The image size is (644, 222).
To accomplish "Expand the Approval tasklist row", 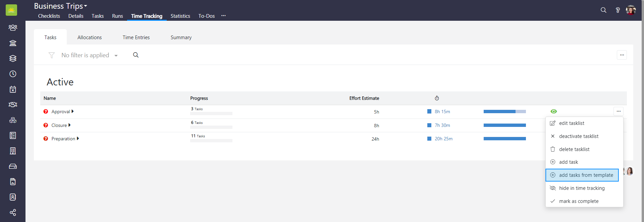I will point(73,112).
